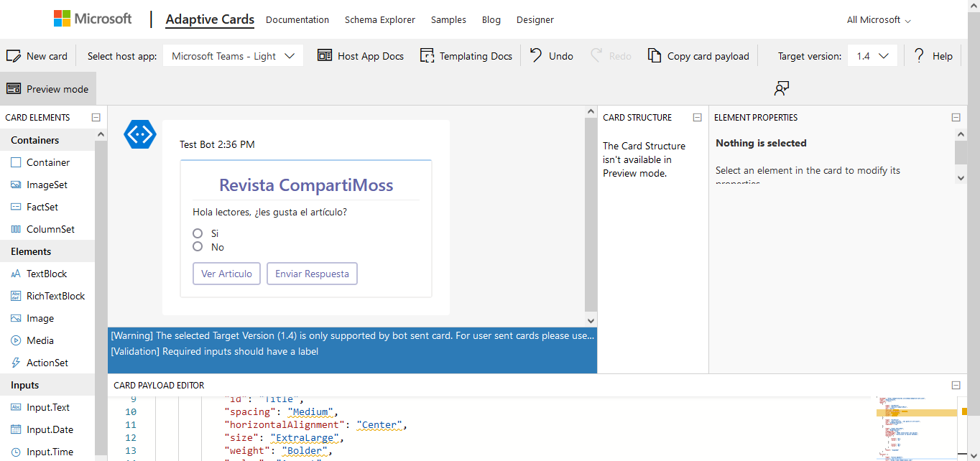
Task: Click the New card icon
Action: [14, 56]
